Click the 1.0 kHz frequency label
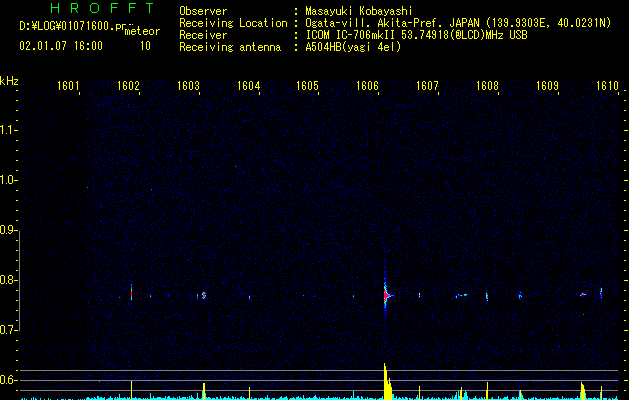Screen dimensions: 629x400 click(x=8, y=180)
